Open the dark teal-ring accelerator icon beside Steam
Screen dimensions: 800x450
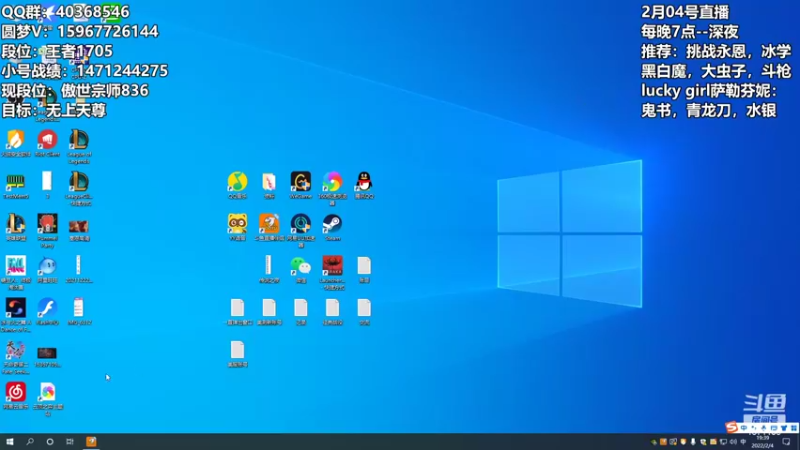pos(301,223)
